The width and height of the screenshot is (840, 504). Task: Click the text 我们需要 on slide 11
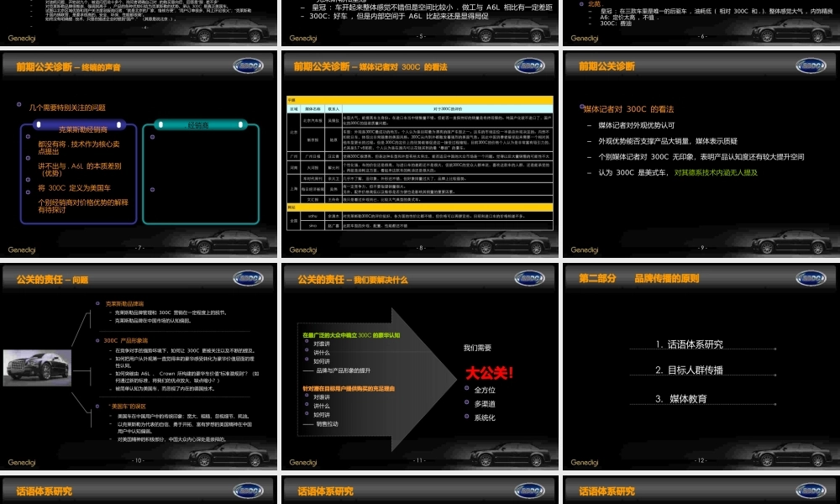(477, 348)
